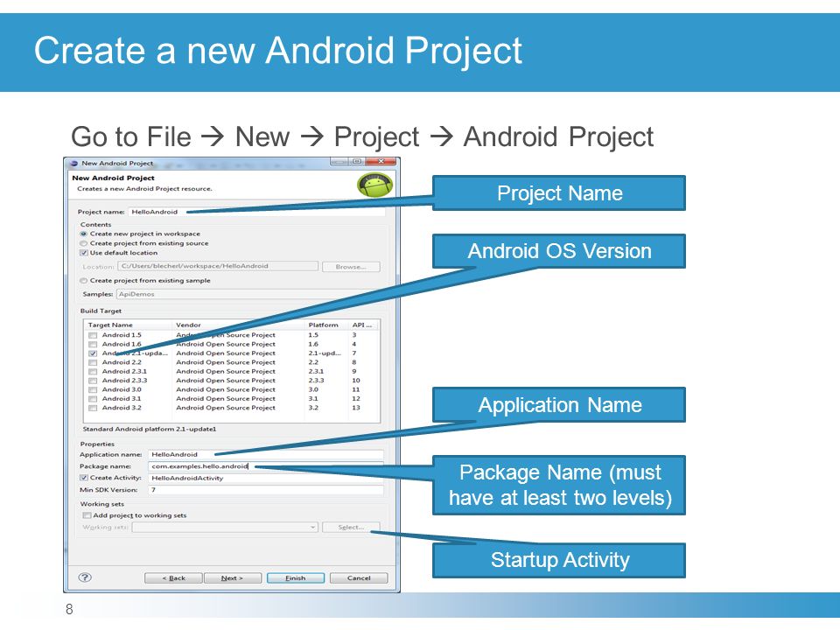Select Create project from existing source
This screenshot has height=630, width=840.
click(84, 243)
